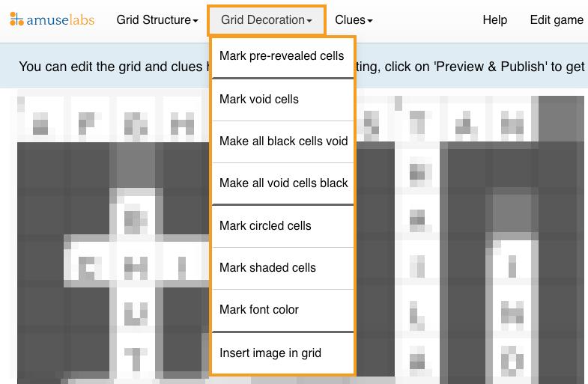Select the top-left crossword grid cell
This screenshot has height=384, width=588.
point(40,120)
